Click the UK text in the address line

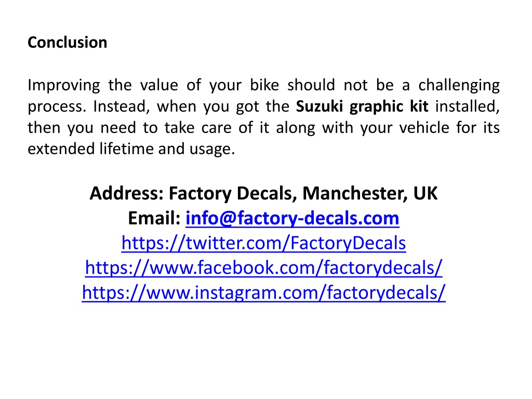pos(425,193)
